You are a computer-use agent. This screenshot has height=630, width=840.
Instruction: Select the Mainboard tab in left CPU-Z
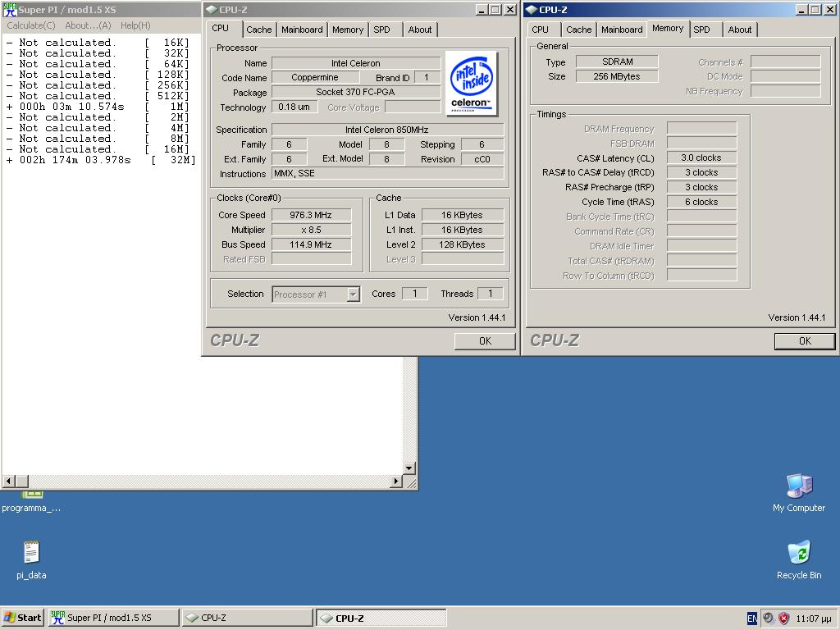[x=302, y=30]
